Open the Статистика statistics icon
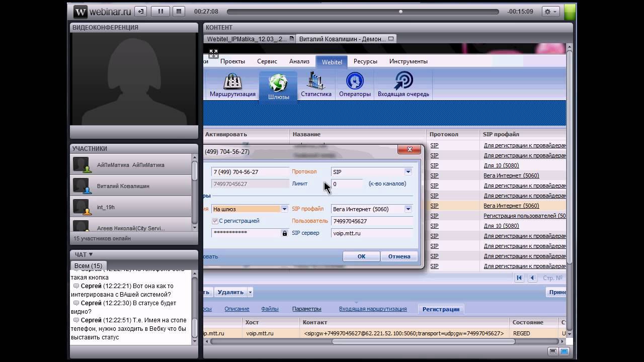The height and width of the screenshot is (362, 644). pyautogui.click(x=316, y=84)
